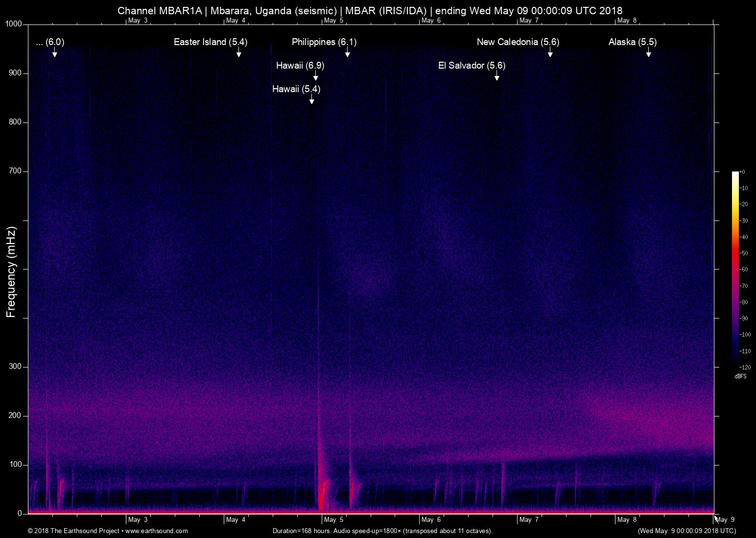This screenshot has height=538, width=756.
Task: Click the arrow marker below Hawaii (6.9)
Action: click(316, 76)
